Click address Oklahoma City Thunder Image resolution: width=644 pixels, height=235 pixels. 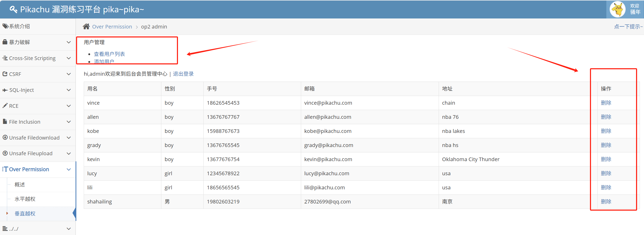[x=471, y=159]
